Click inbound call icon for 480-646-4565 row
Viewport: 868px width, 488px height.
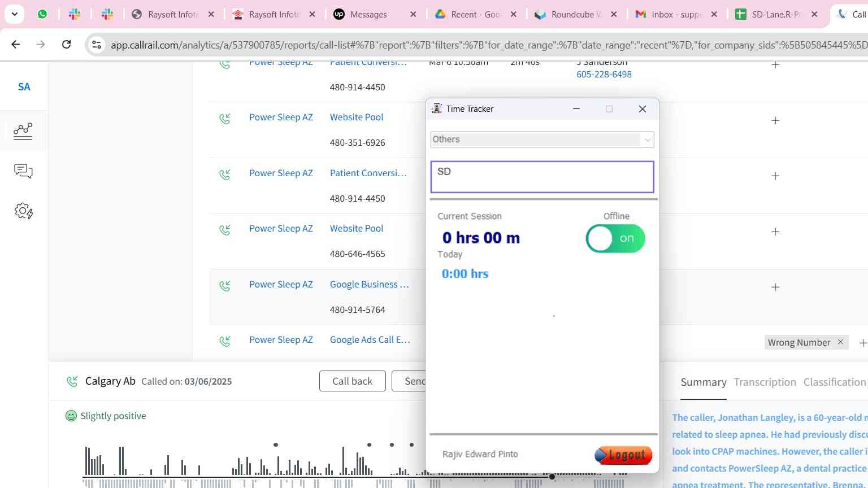click(x=225, y=230)
